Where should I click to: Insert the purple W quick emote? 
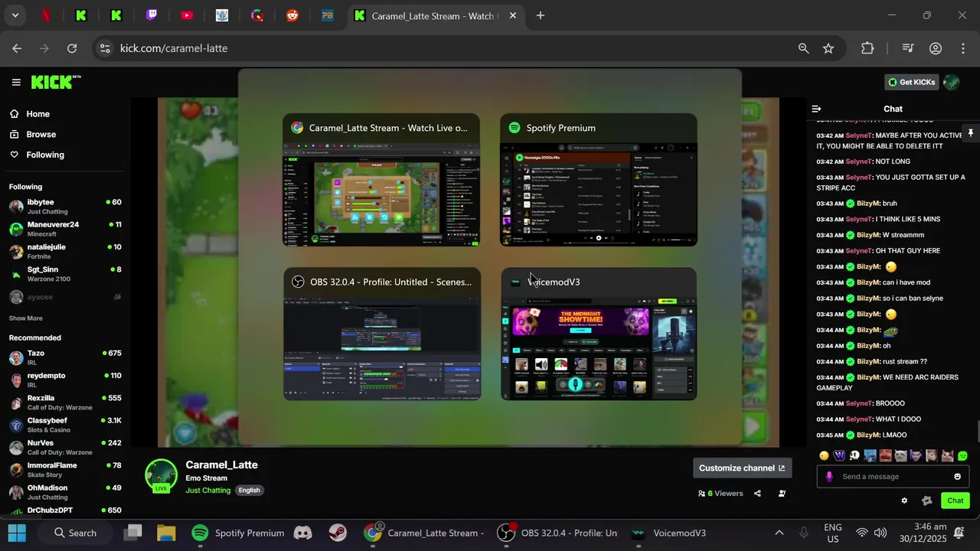[x=839, y=455]
